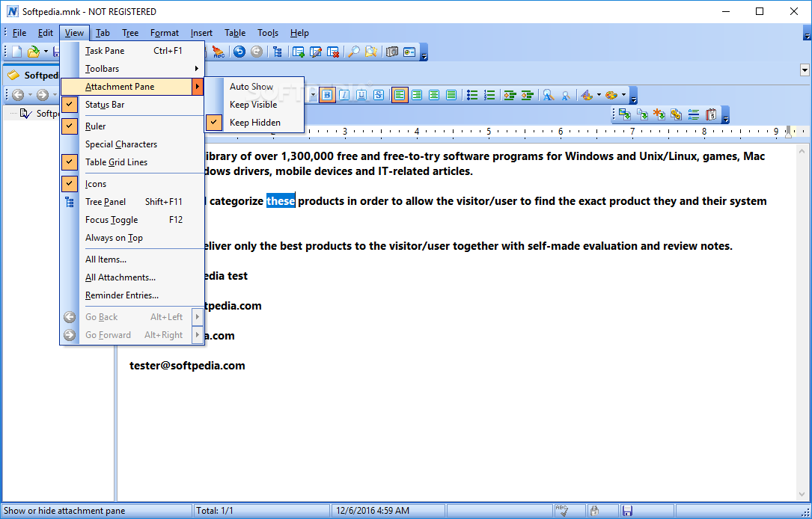Open All Items... dialog entry
Screen dimensions: 812x519
click(132, 259)
